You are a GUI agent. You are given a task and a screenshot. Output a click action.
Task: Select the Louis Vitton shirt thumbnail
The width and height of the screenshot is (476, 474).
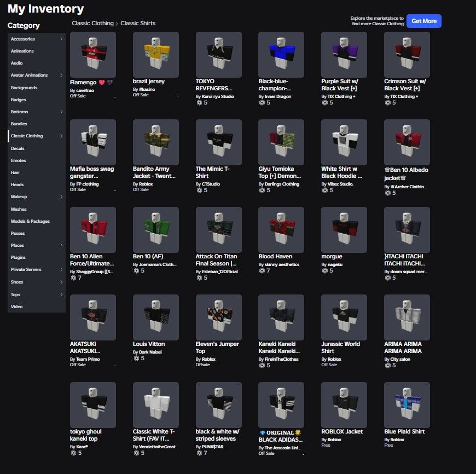[x=156, y=317]
